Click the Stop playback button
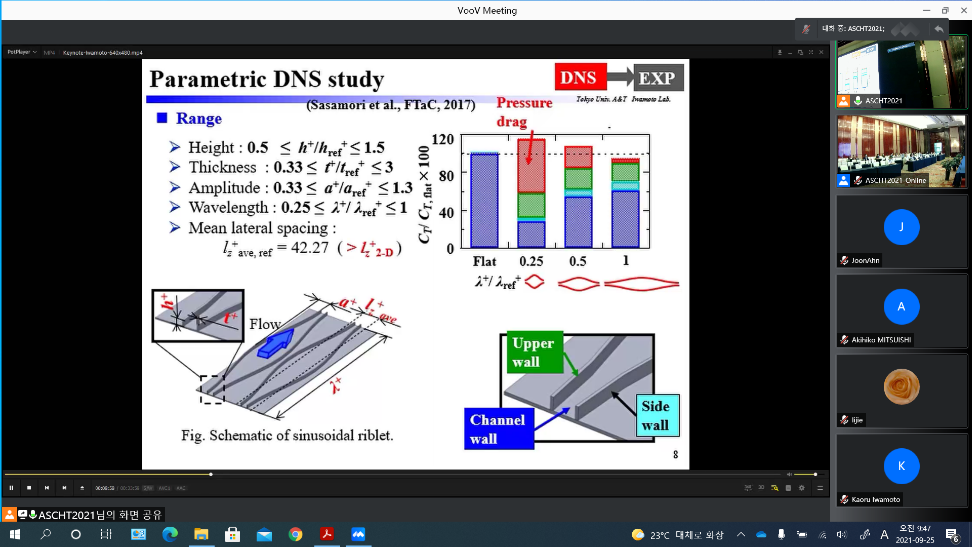This screenshot has width=980, height=547. [29, 488]
